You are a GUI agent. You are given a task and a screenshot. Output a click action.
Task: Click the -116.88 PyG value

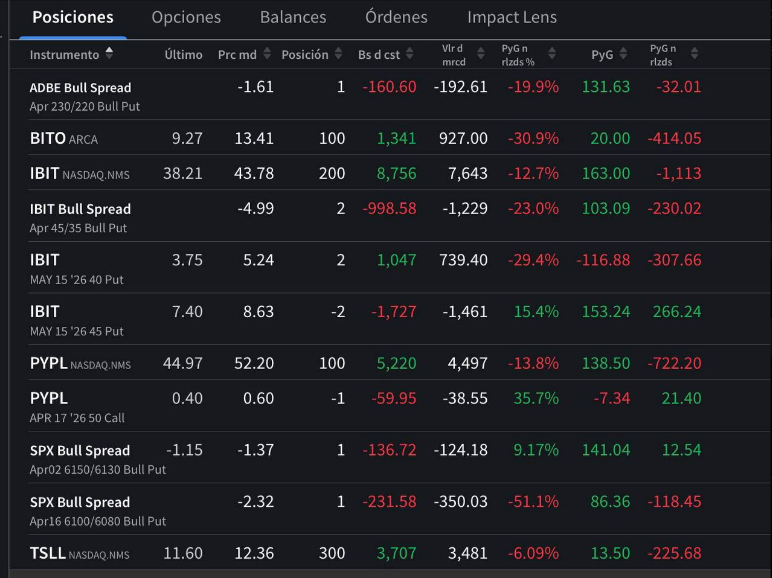coord(603,260)
